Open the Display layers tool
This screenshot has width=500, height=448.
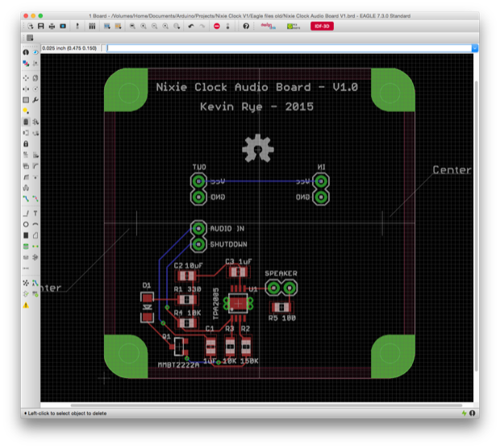point(26,64)
